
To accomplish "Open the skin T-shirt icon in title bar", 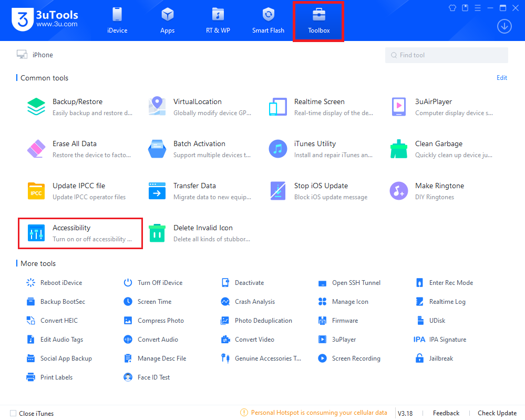I will [452, 8].
